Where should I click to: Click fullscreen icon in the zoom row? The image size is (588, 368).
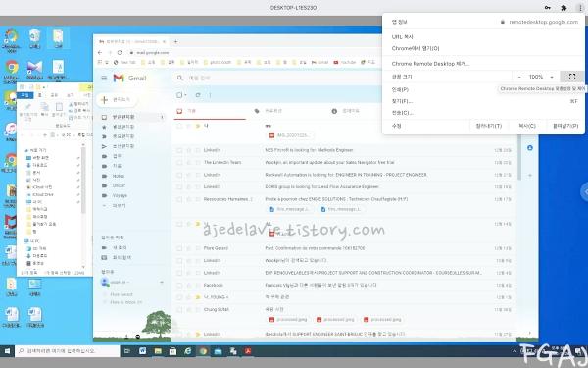[572, 77]
